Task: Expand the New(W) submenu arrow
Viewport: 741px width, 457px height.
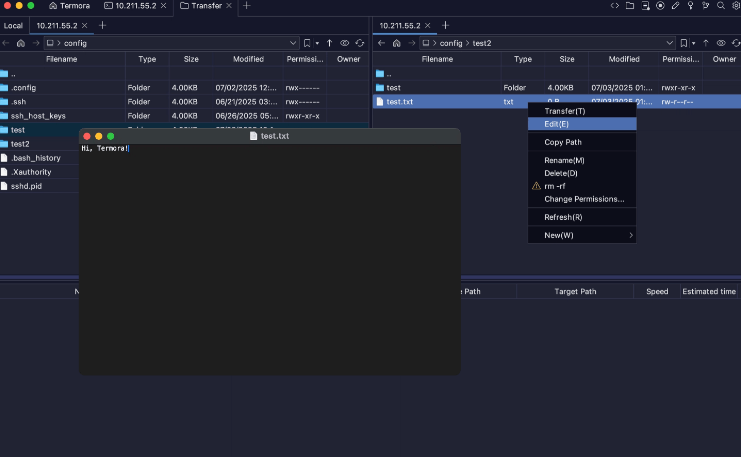Action: 631,235
